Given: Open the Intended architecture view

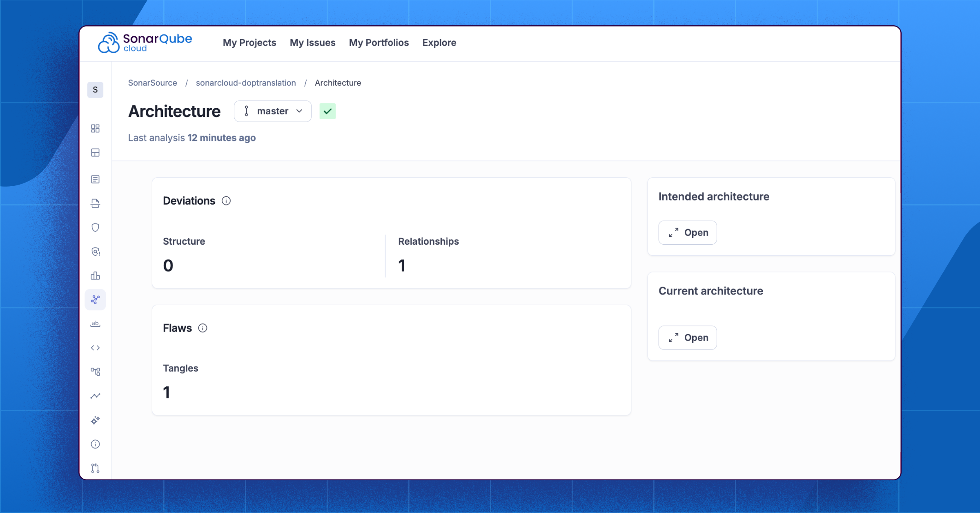Looking at the screenshot, I should (x=687, y=232).
